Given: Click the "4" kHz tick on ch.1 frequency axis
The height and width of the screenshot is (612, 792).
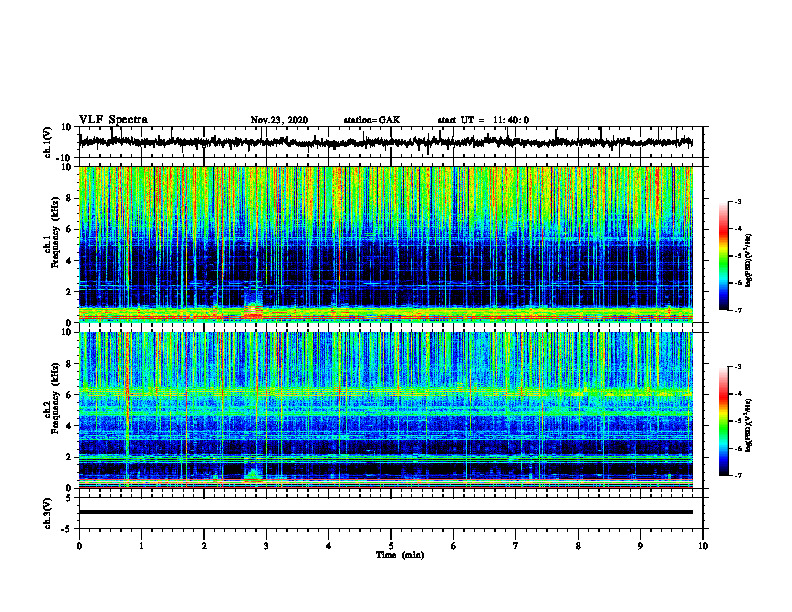Looking at the screenshot, I should point(69,261).
